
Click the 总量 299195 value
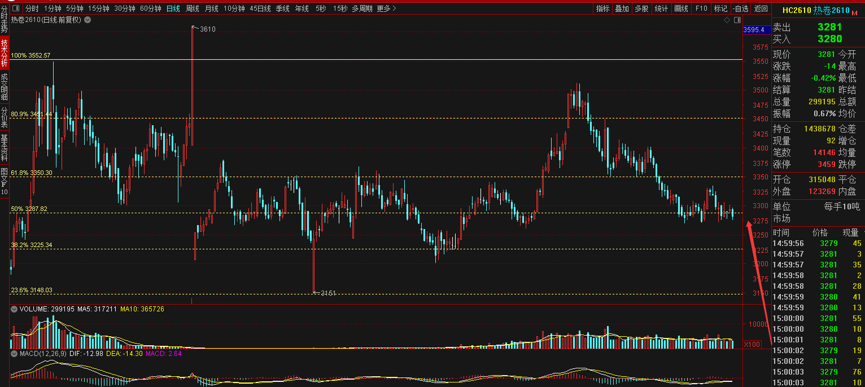click(x=822, y=101)
